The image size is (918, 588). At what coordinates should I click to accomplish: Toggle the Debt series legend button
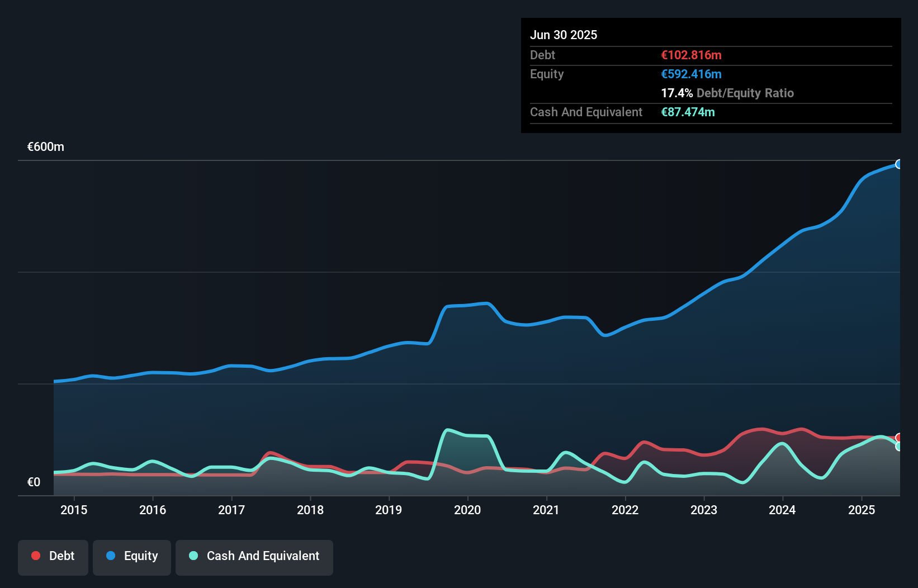click(53, 557)
